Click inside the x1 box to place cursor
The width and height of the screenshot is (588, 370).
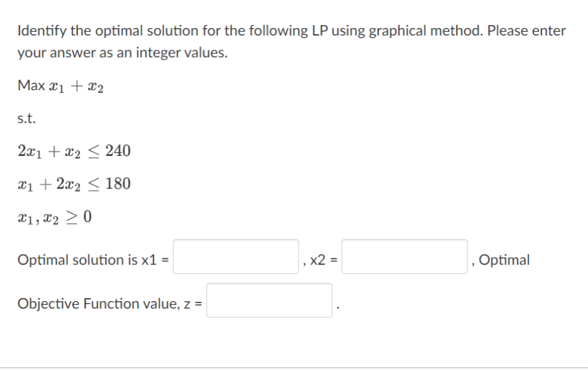tap(235, 258)
